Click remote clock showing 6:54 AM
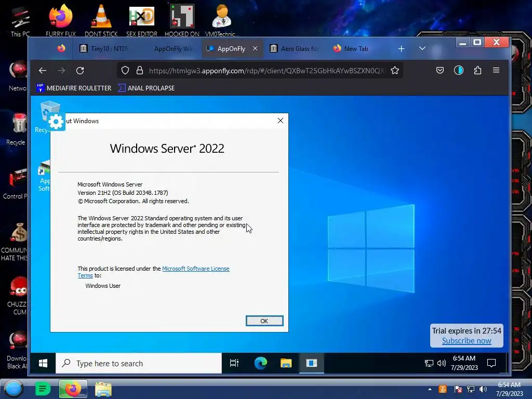This screenshot has height=399, width=532. 464,363
